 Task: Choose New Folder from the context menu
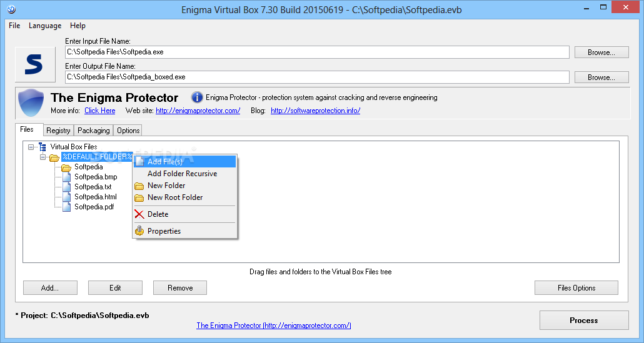click(185, 186)
